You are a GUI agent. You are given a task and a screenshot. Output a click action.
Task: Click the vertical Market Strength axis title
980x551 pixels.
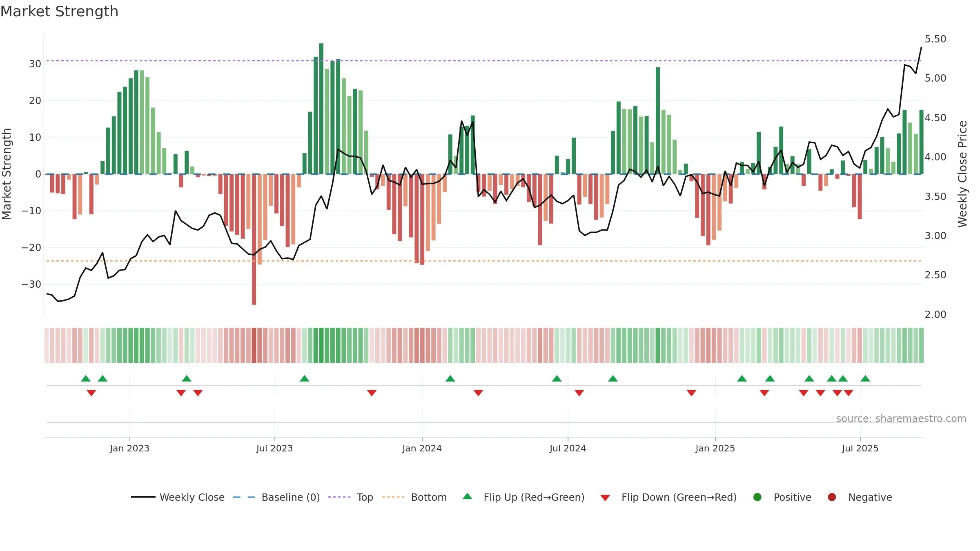[7, 174]
